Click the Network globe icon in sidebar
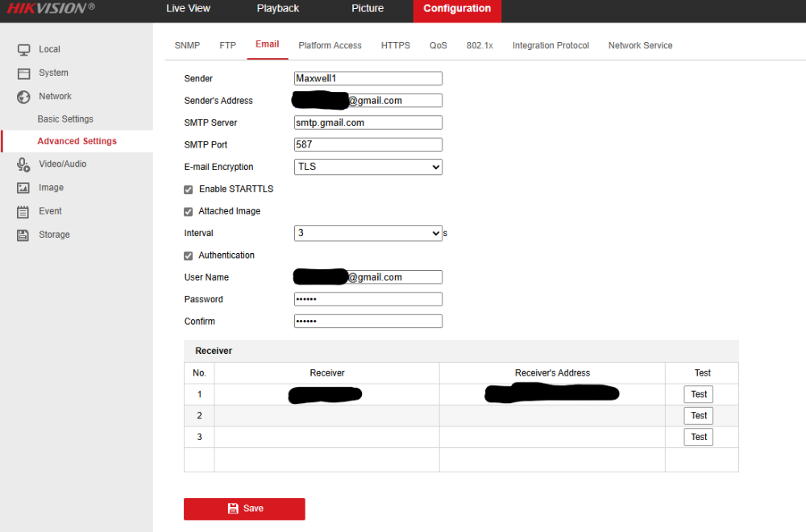This screenshot has width=806, height=532. click(x=23, y=97)
